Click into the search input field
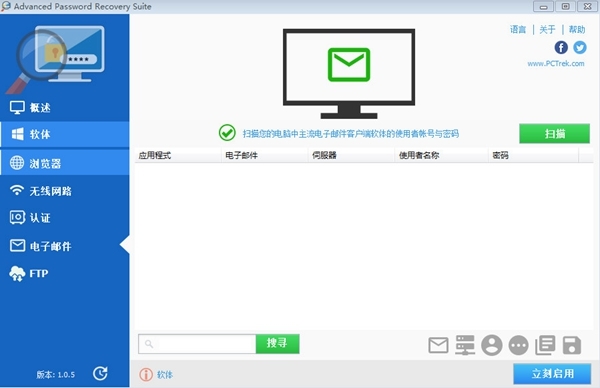Viewport: 600px width, 388px height. click(197, 344)
